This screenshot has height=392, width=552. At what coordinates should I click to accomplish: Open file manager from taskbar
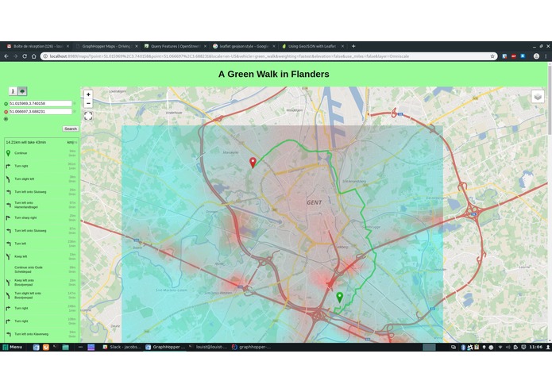click(65, 347)
